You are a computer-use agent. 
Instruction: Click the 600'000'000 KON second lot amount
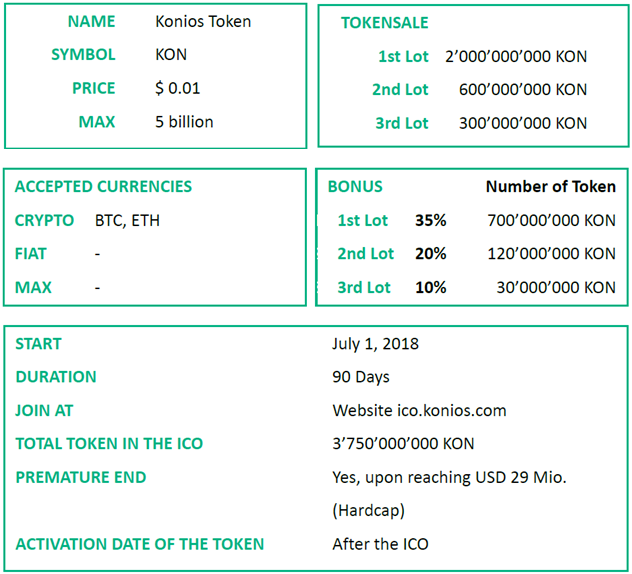(523, 89)
